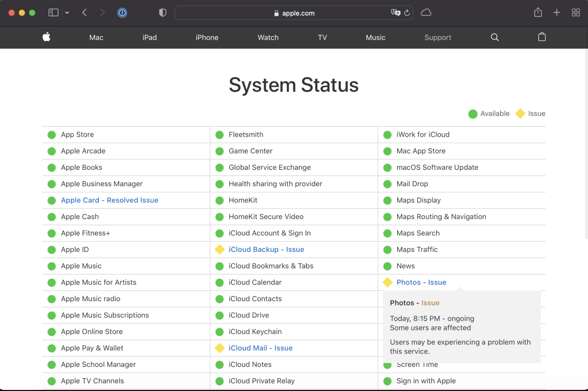The width and height of the screenshot is (588, 391).
Task: Click the yellow diamond beside iCloud Backup
Action: (220, 249)
